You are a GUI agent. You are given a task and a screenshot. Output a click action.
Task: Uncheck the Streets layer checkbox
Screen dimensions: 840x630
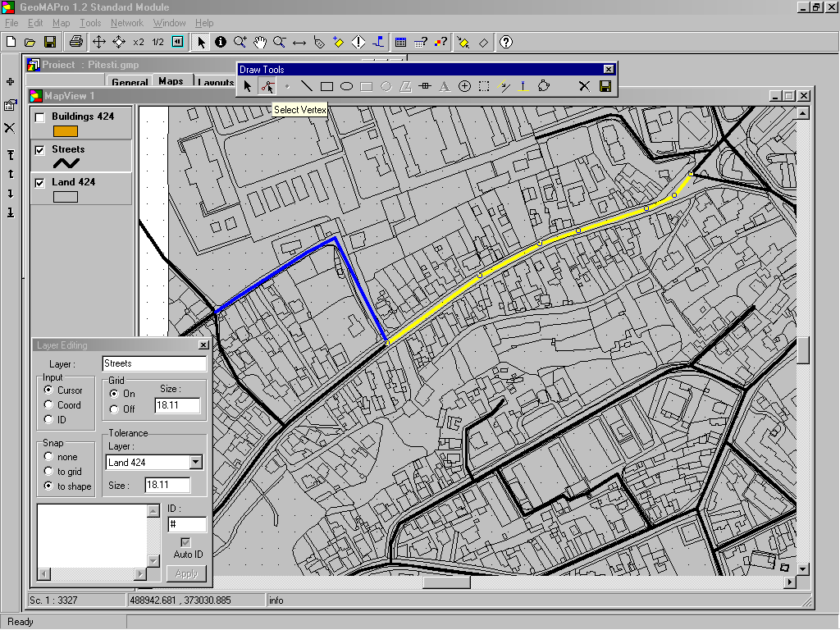click(x=39, y=150)
